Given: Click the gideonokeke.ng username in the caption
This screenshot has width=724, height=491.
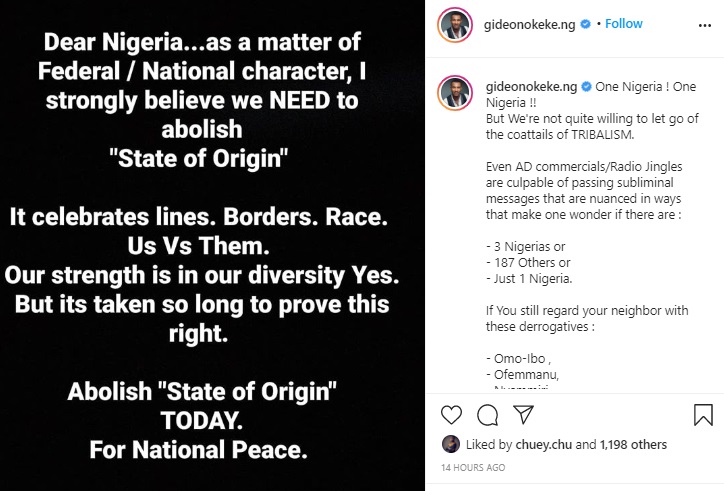Looking at the screenshot, I should [x=530, y=87].
